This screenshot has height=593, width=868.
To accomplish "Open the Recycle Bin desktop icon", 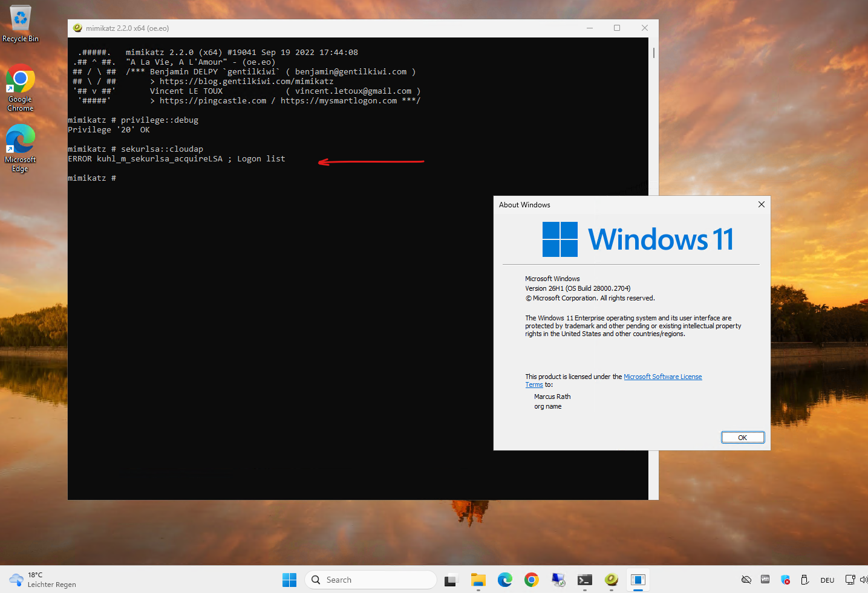I will (x=21, y=24).
